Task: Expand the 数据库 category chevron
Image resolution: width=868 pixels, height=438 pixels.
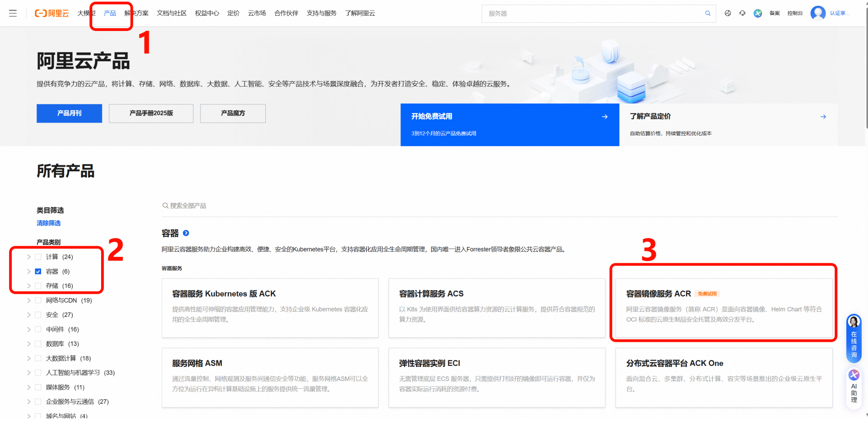Action: [29, 344]
